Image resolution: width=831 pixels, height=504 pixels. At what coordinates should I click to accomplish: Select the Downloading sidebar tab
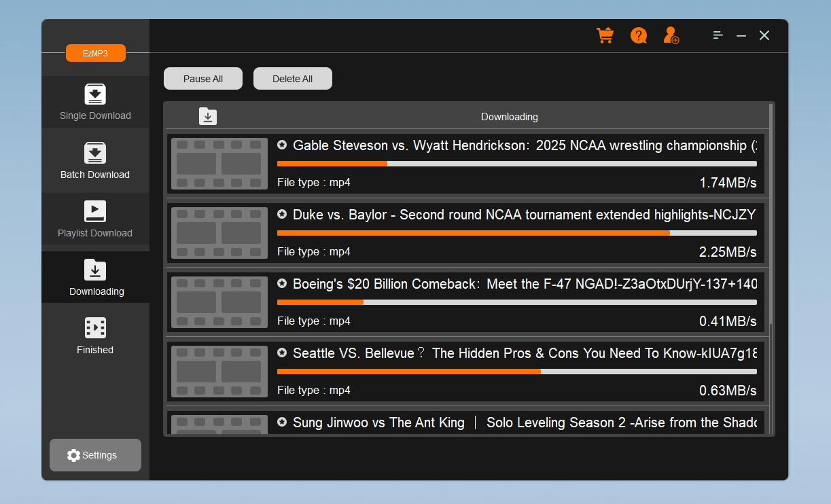tap(95, 278)
